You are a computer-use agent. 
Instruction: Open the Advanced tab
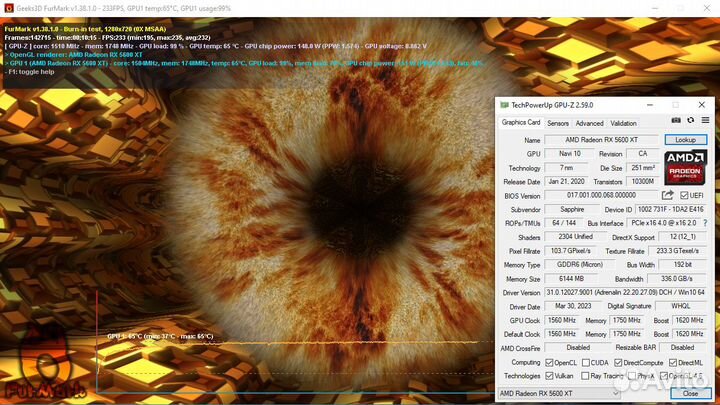coord(589,123)
